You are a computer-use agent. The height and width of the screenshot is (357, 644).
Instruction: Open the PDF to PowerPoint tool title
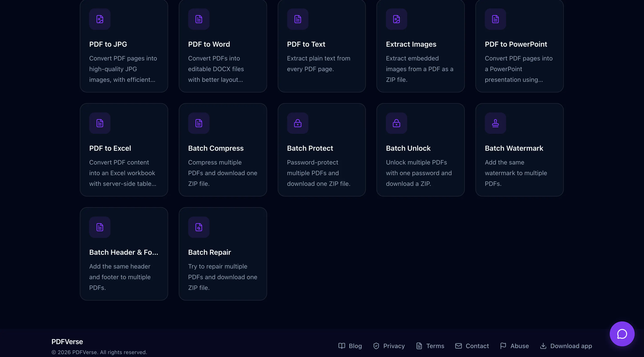coord(516,44)
